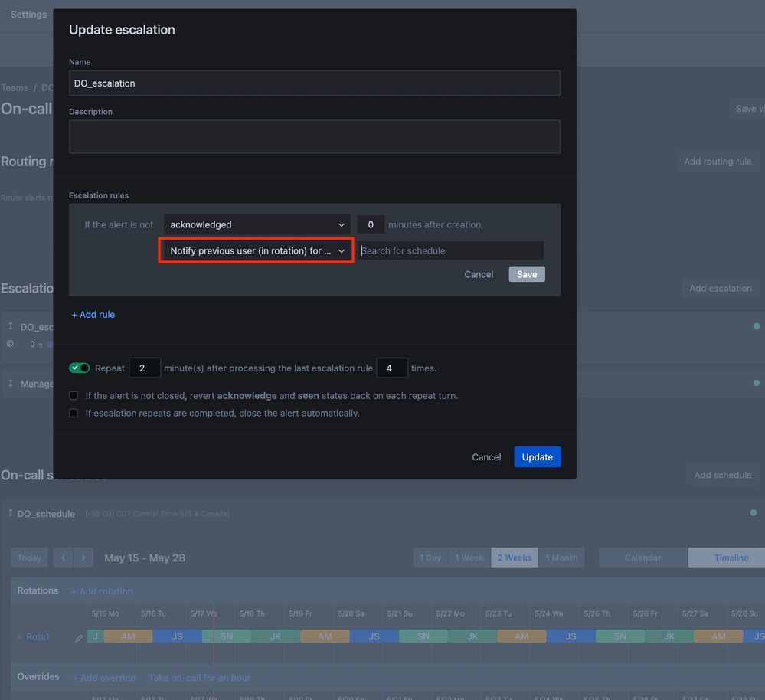Open the Rota1 rotation link
This screenshot has height=700, width=765.
(x=38, y=637)
